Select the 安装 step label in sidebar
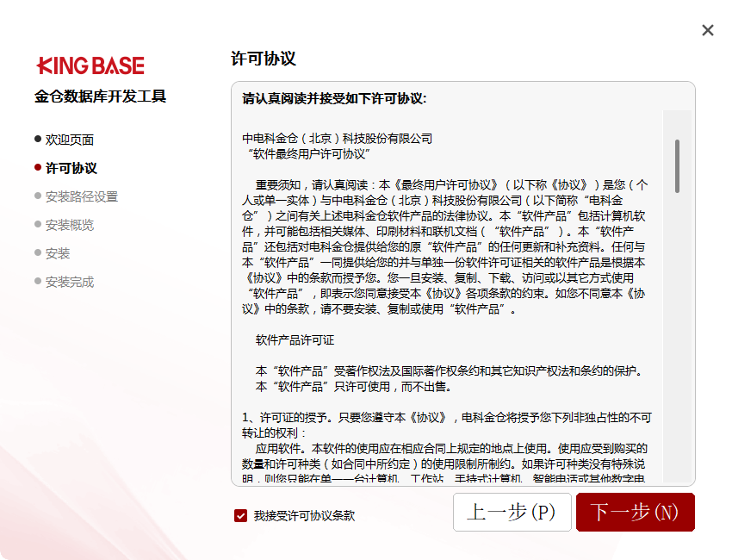 (58, 253)
